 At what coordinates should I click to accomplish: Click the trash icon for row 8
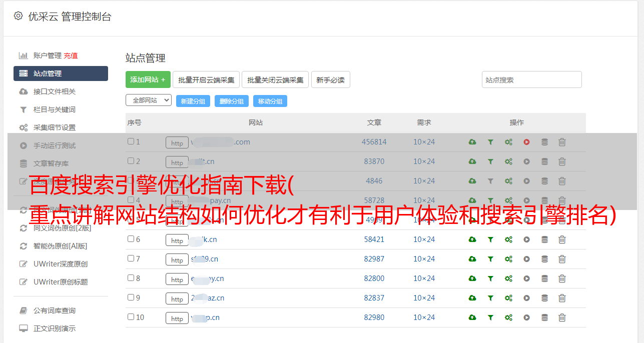pos(562,278)
